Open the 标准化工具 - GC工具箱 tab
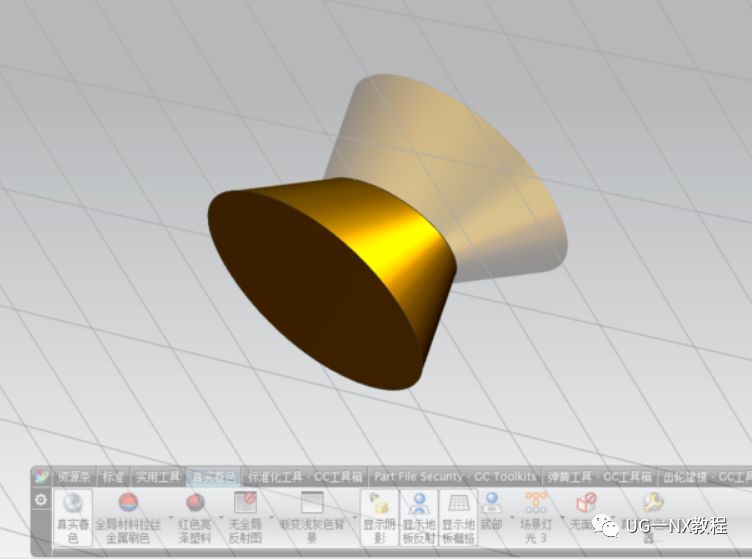The image size is (752, 559). (x=305, y=477)
